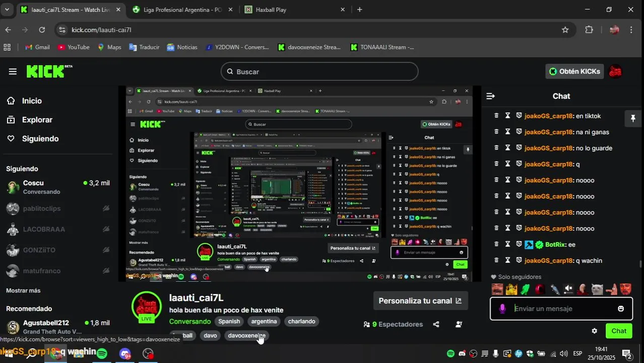This screenshot has width=644, height=363.
Task: Click the davooxeneize tag
Action: tap(246, 335)
